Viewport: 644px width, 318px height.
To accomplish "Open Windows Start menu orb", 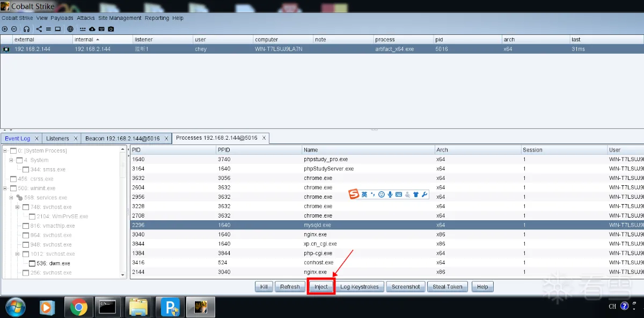I will click(16, 307).
